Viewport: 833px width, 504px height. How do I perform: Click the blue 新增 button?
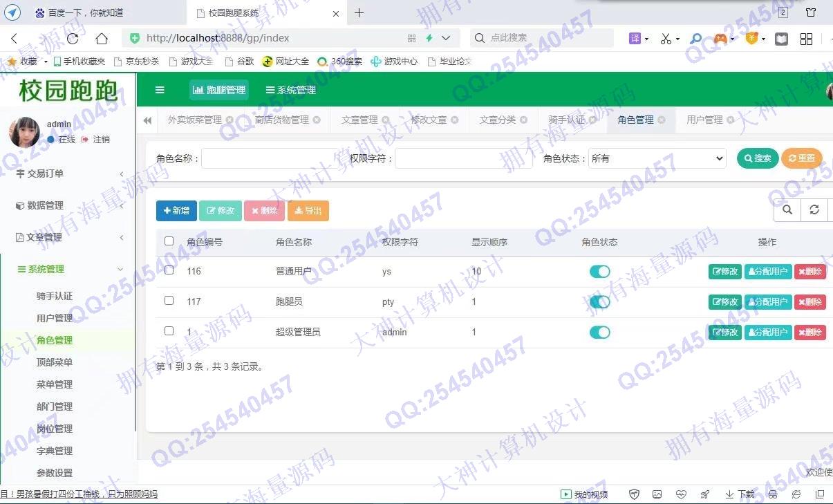[176, 211]
